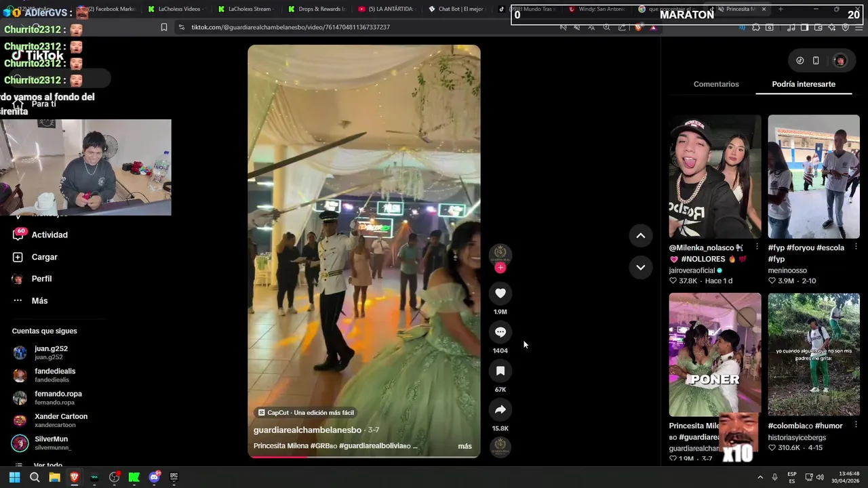Open options for jairoveraoficial video
This screenshot has width=868, height=488.
pos(757,247)
